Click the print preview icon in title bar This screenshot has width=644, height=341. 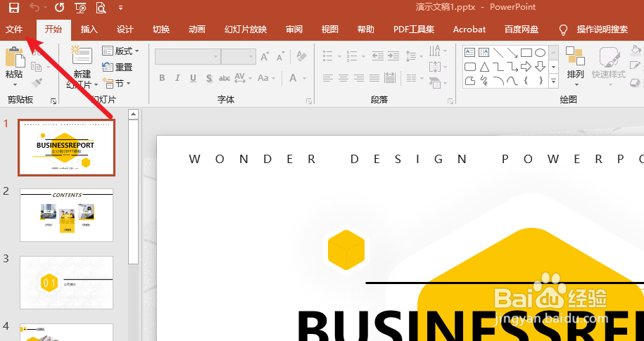pyautogui.click(x=101, y=8)
